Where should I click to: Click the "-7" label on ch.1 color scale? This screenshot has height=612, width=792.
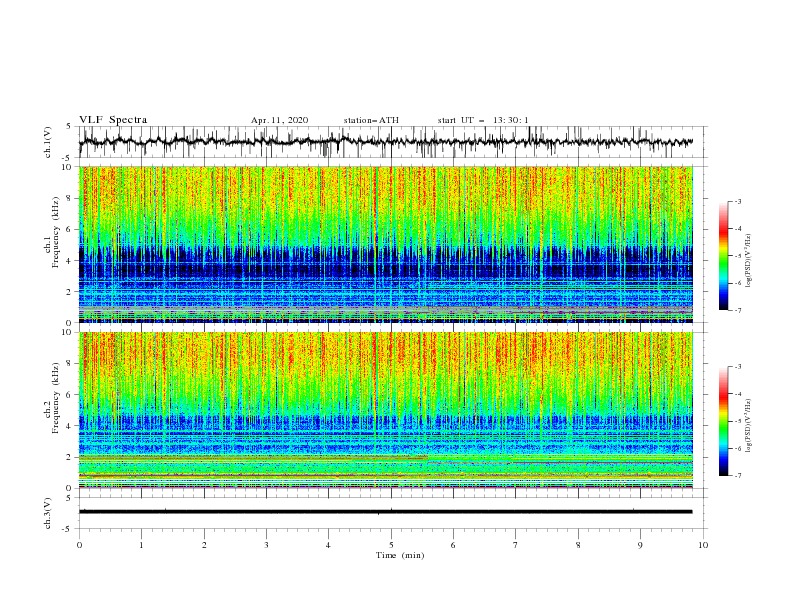tap(737, 310)
